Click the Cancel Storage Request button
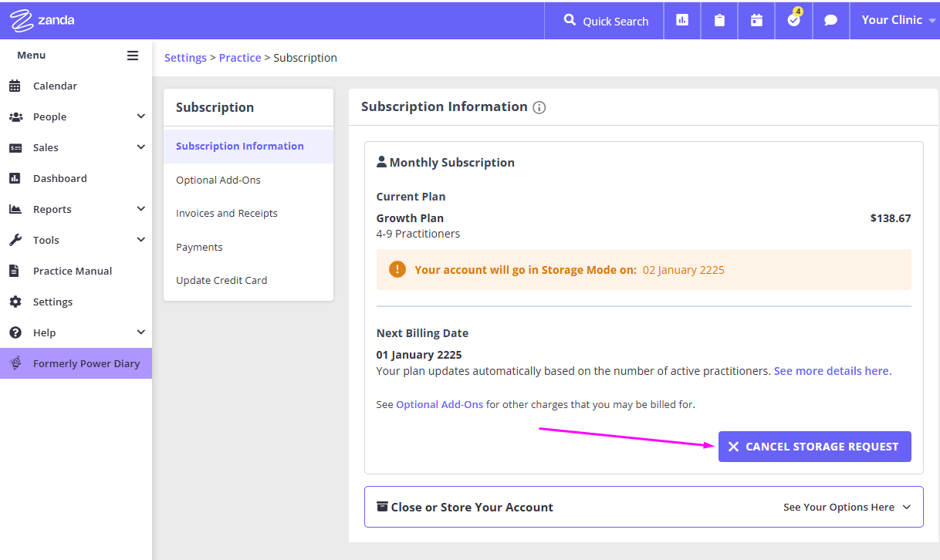This screenshot has height=560, width=940. (814, 446)
